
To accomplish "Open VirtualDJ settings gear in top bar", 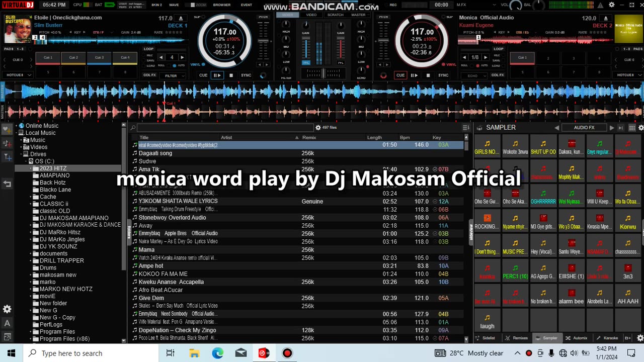I will (612, 5).
